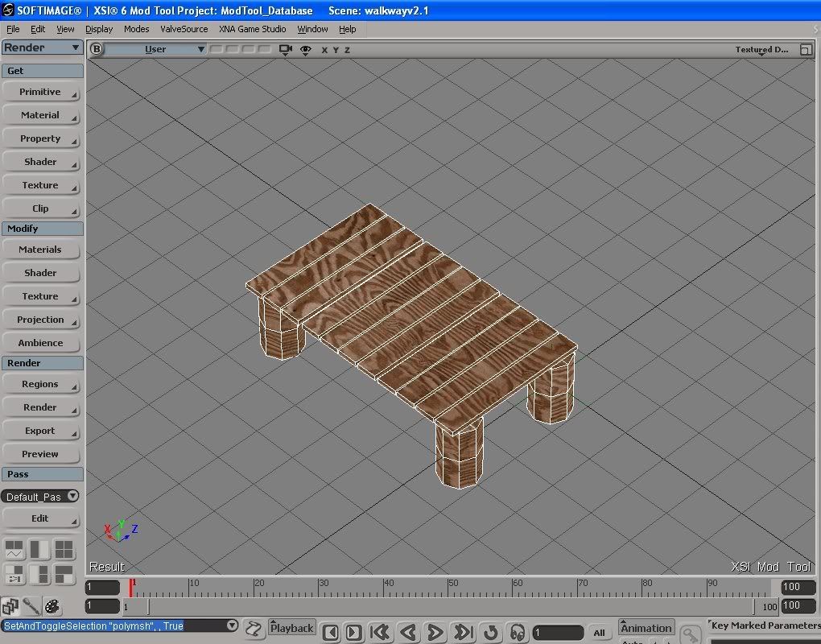This screenshot has height=644, width=821.
Task: Click the viewport B letter icon
Action: click(x=97, y=49)
